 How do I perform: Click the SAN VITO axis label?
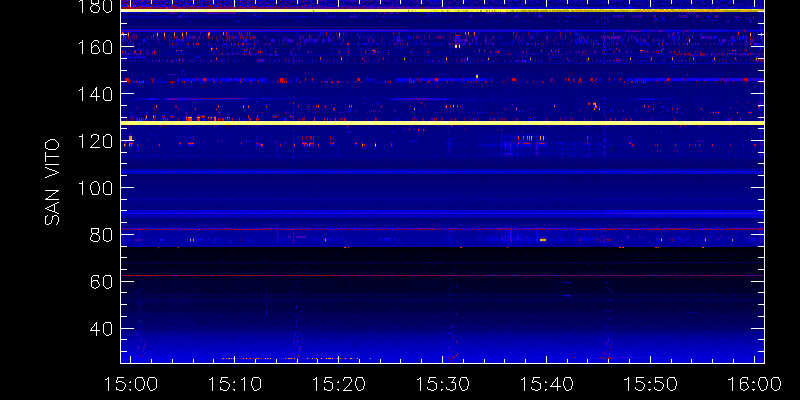tap(52, 182)
